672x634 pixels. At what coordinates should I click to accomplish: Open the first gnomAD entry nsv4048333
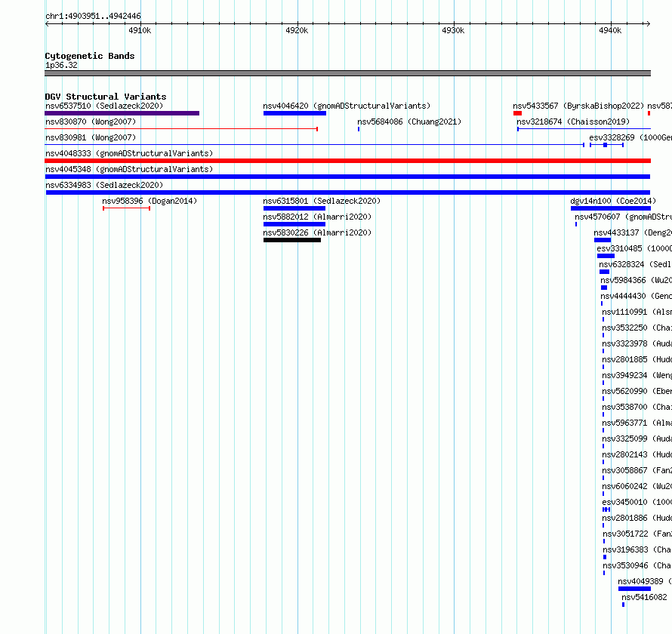(129, 153)
